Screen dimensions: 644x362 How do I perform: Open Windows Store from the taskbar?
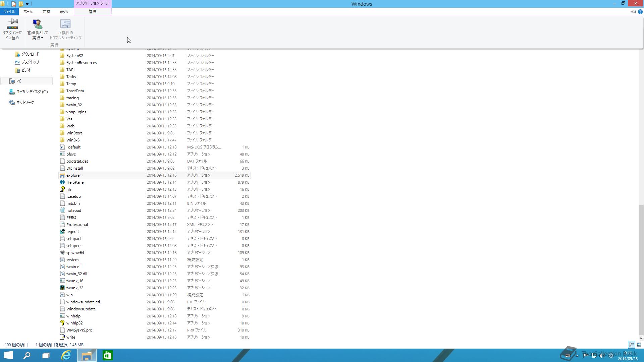click(107, 355)
